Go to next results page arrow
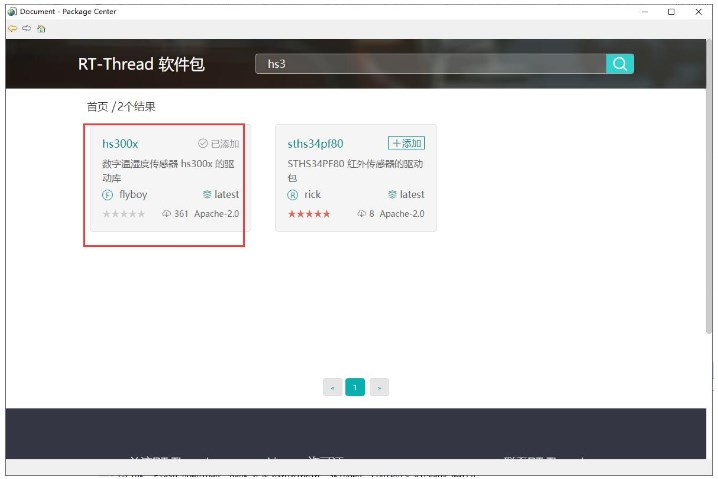The width and height of the screenshot is (718, 479). coord(379,387)
